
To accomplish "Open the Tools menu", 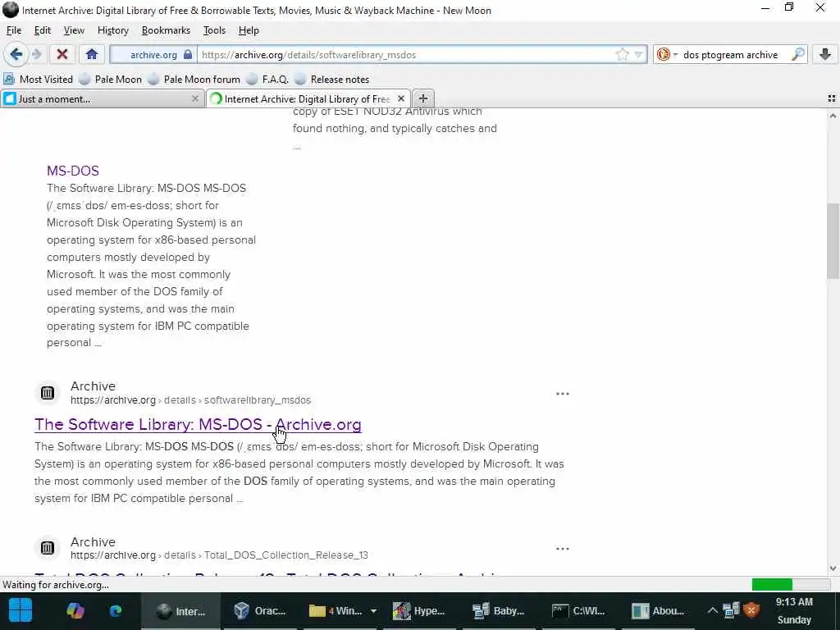I will point(214,30).
